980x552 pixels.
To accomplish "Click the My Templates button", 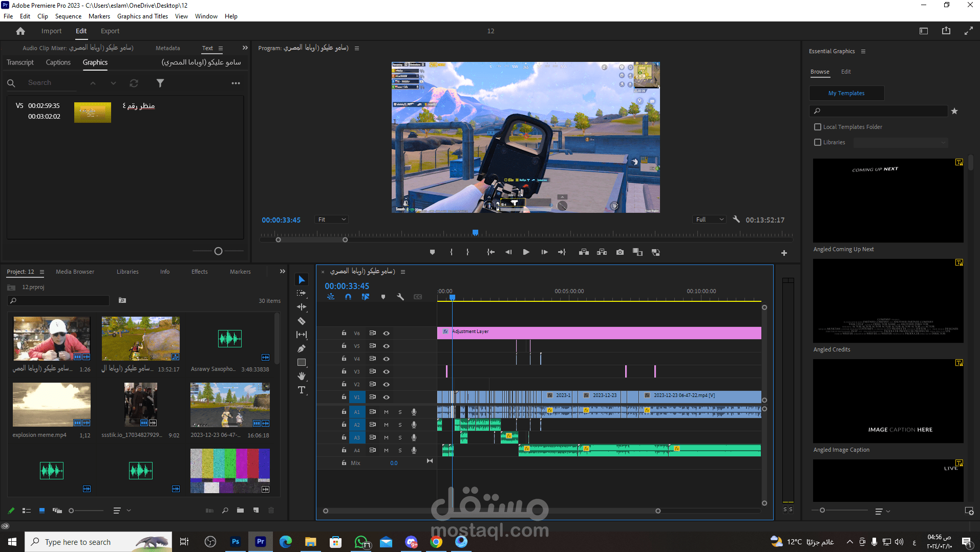I will 846,93.
